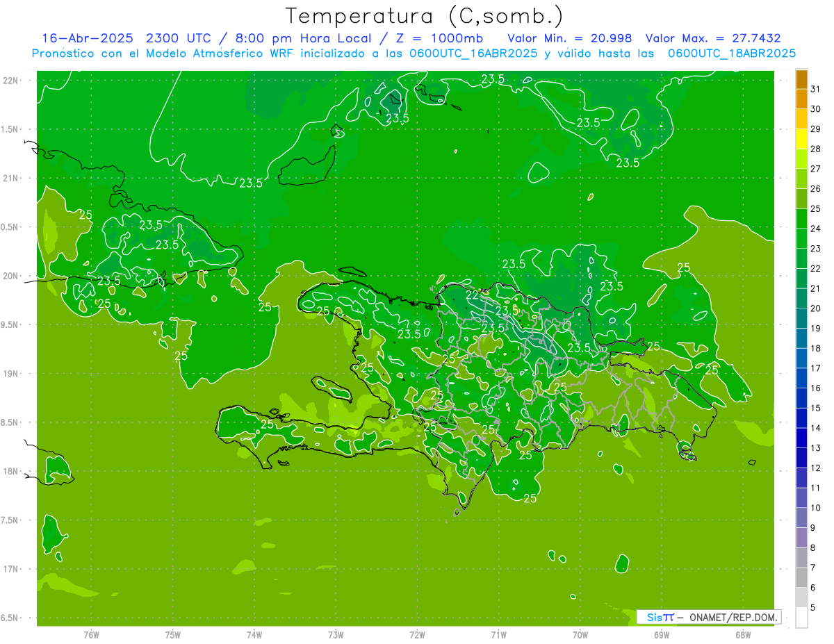
Task: Click legend scale value "13"
Action: (816, 448)
